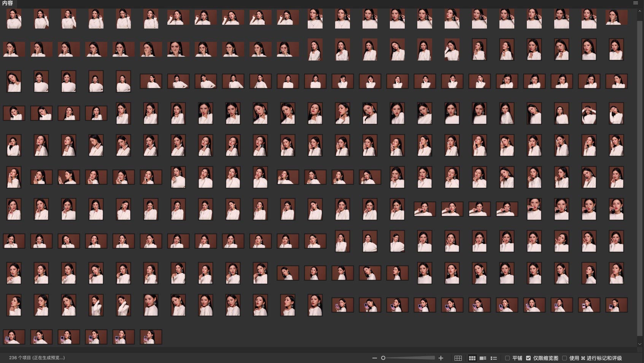Select the very first thumbnail in the grid
Image resolution: width=644 pixels, height=363 pixels.
[x=14, y=19]
